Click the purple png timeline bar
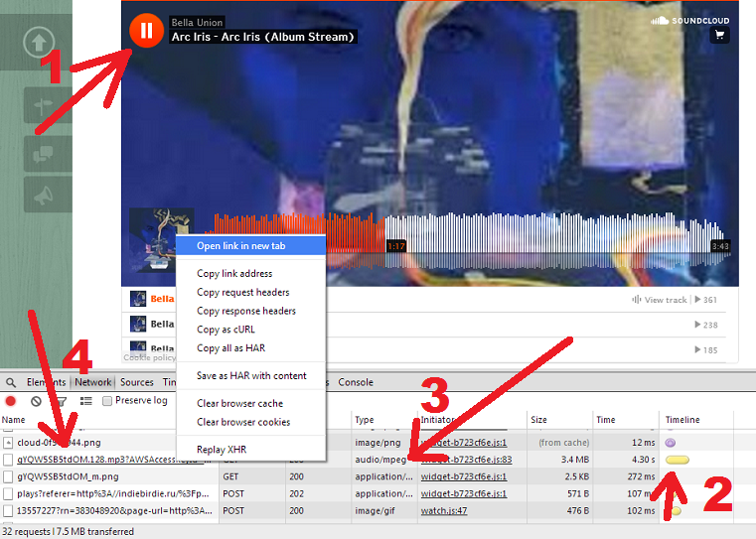 coord(671,443)
